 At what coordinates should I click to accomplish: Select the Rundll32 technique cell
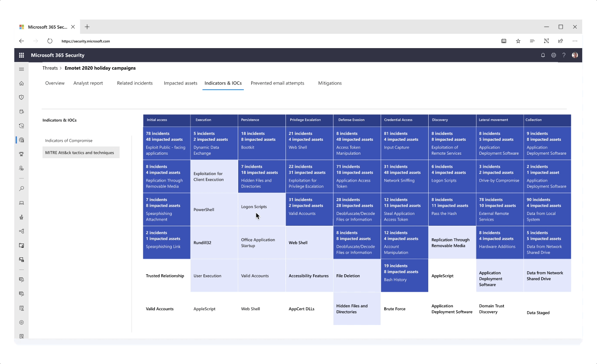[x=214, y=243]
